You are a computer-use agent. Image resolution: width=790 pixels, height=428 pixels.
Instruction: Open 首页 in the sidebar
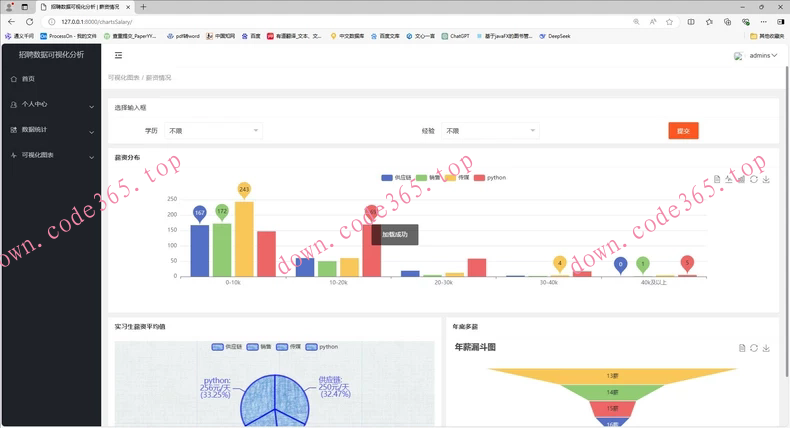click(x=28, y=78)
